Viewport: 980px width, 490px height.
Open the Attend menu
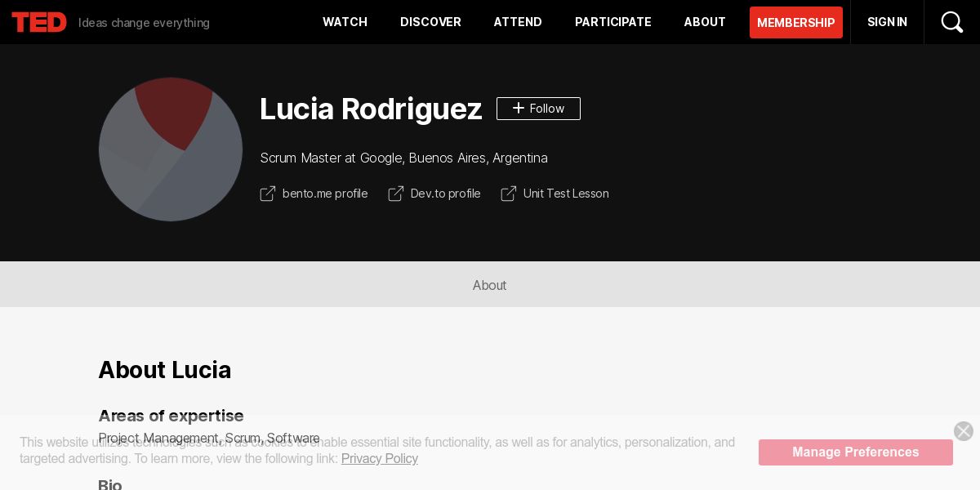click(518, 22)
